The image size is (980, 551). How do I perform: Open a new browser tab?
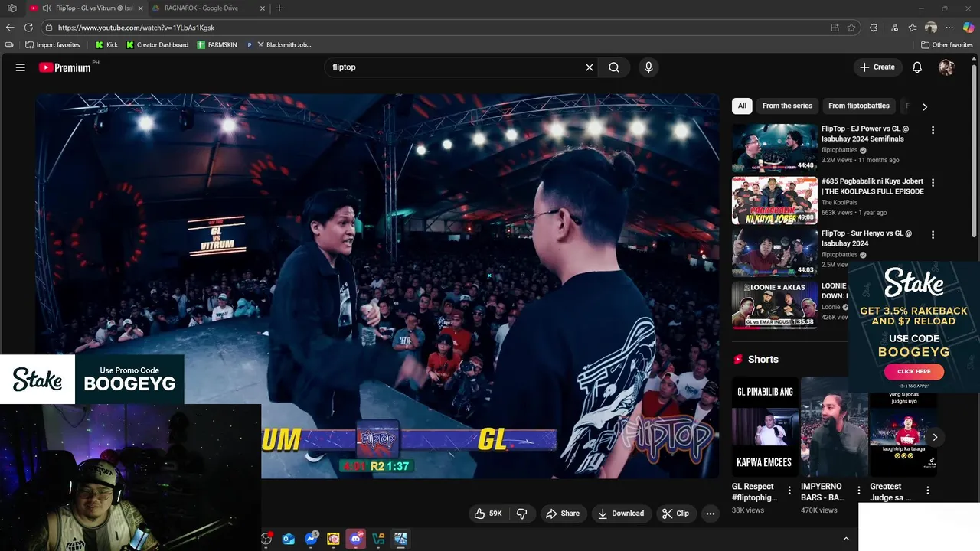tap(279, 8)
